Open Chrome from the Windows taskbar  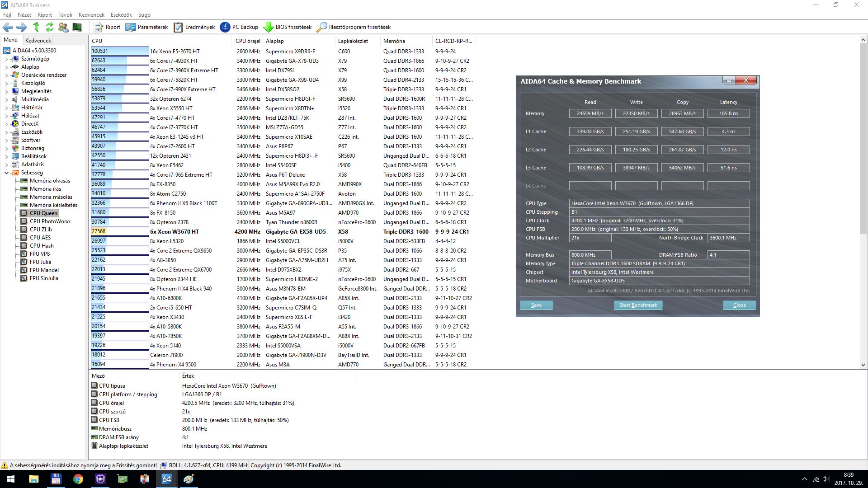78,479
